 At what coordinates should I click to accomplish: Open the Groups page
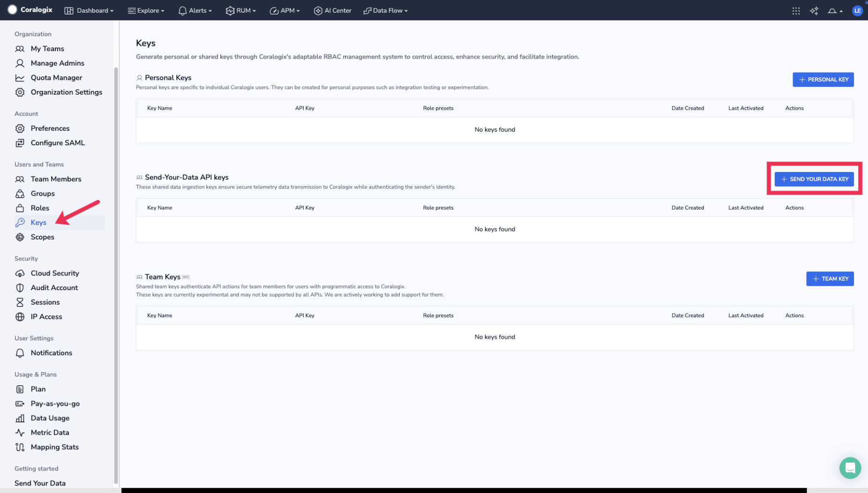43,194
